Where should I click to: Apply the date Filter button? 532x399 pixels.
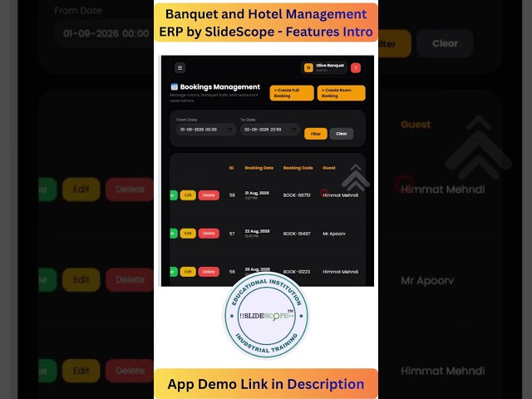(316, 134)
